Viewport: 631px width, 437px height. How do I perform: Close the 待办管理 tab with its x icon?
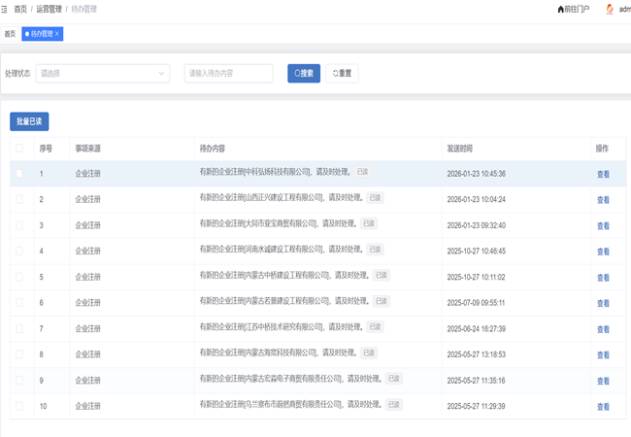57,33
